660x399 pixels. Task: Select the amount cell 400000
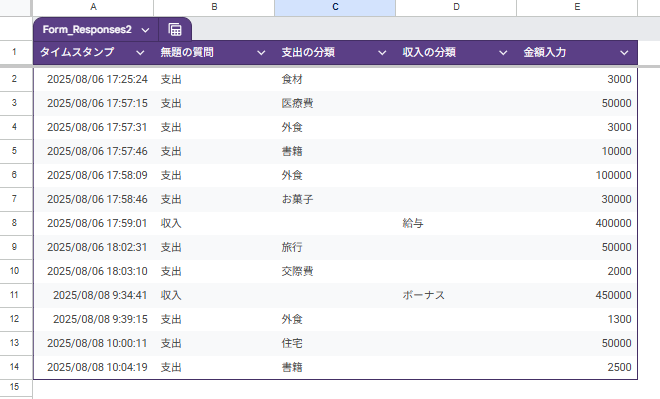(577, 223)
